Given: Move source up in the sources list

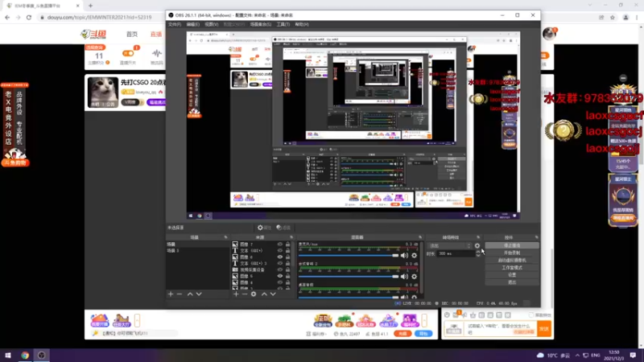Looking at the screenshot, I should click(x=264, y=294).
